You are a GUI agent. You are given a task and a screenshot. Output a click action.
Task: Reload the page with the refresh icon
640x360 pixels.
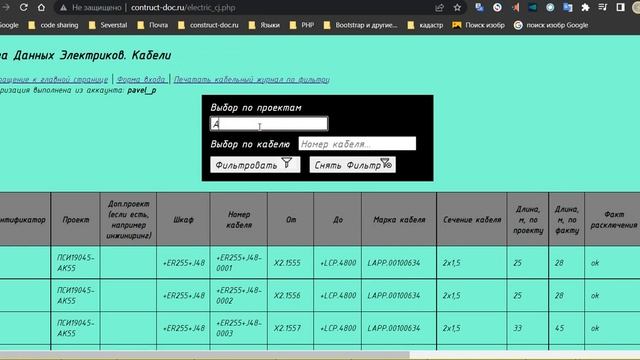click(x=24, y=7)
